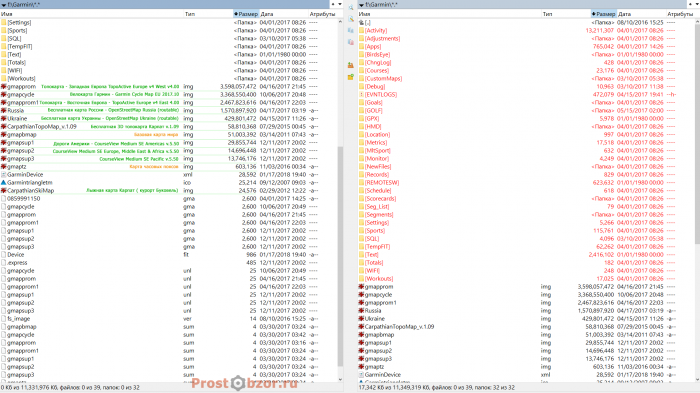
Task: Click the [GOLF] folder icon in the right panel
Action: tap(362, 111)
